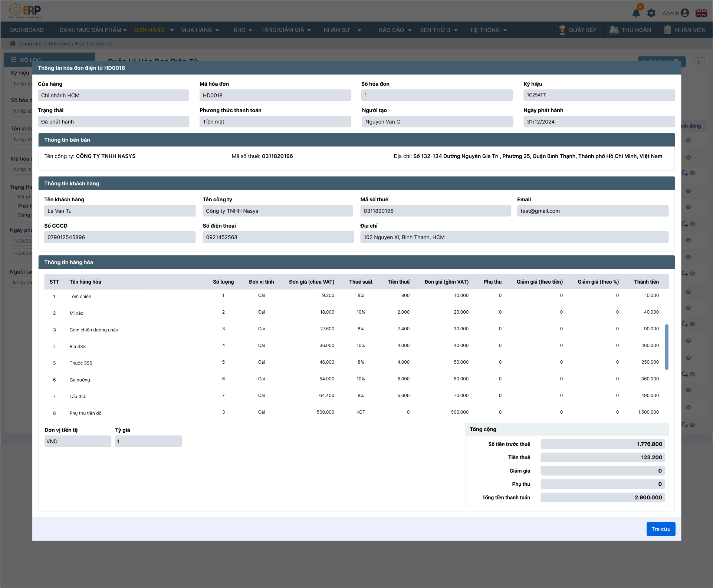This screenshot has height=588, width=713.
Task: Open the QUẦY BẾP menu label
Action: pos(582,30)
